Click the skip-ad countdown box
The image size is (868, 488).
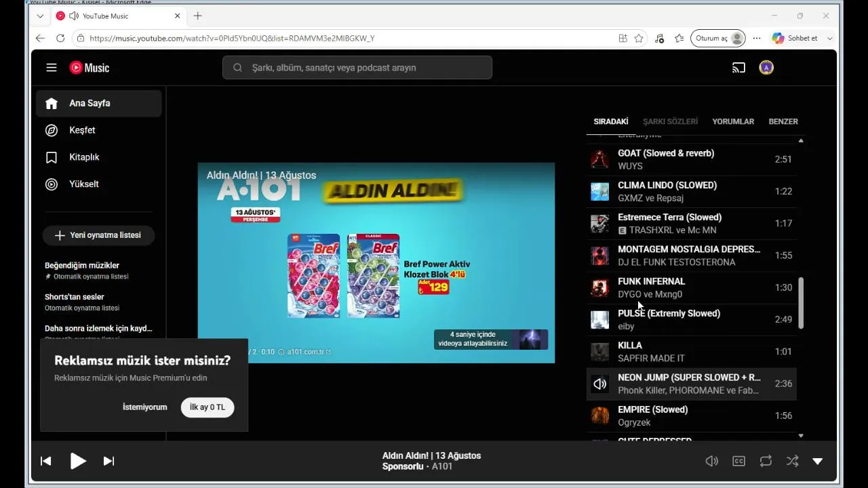click(x=491, y=339)
